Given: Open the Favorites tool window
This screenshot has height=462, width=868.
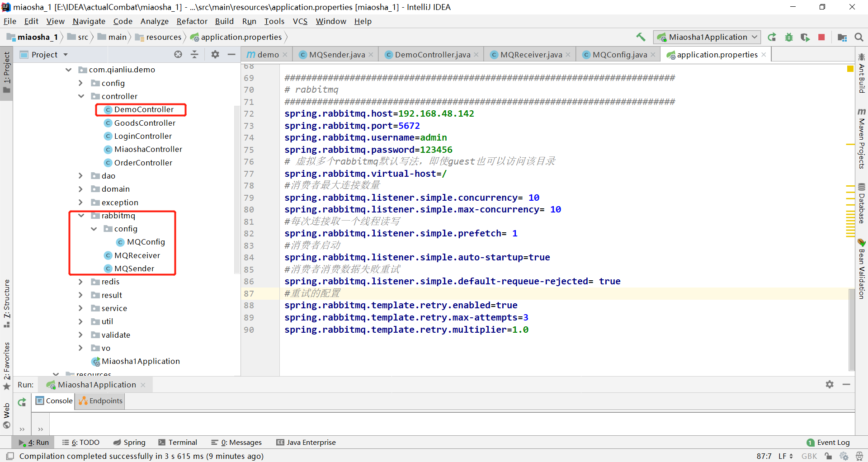Looking at the screenshot, I should 7,365.
